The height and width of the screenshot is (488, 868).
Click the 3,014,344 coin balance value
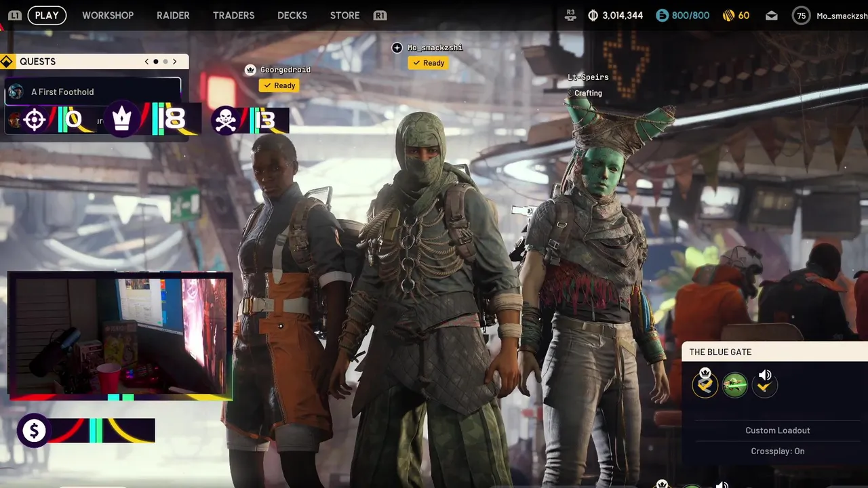pyautogui.click(x=623, y=15)
